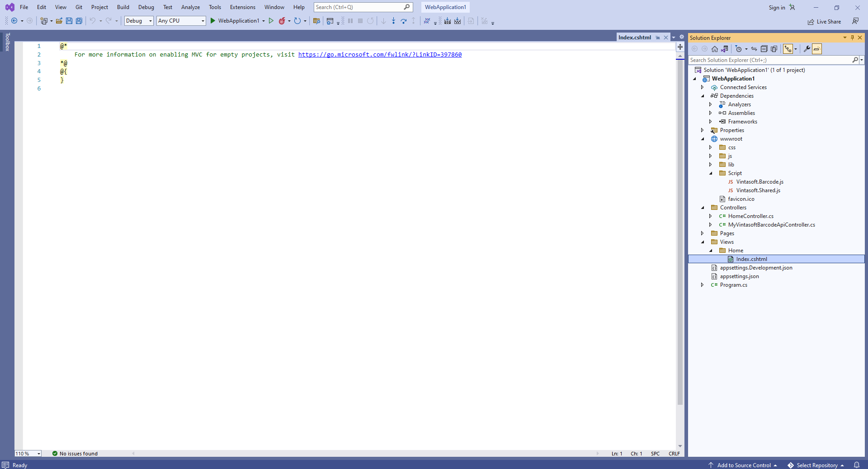The image size is (868, 469).
Task: Click Sync with Active Document arrows icon
Action: [754, 49]
